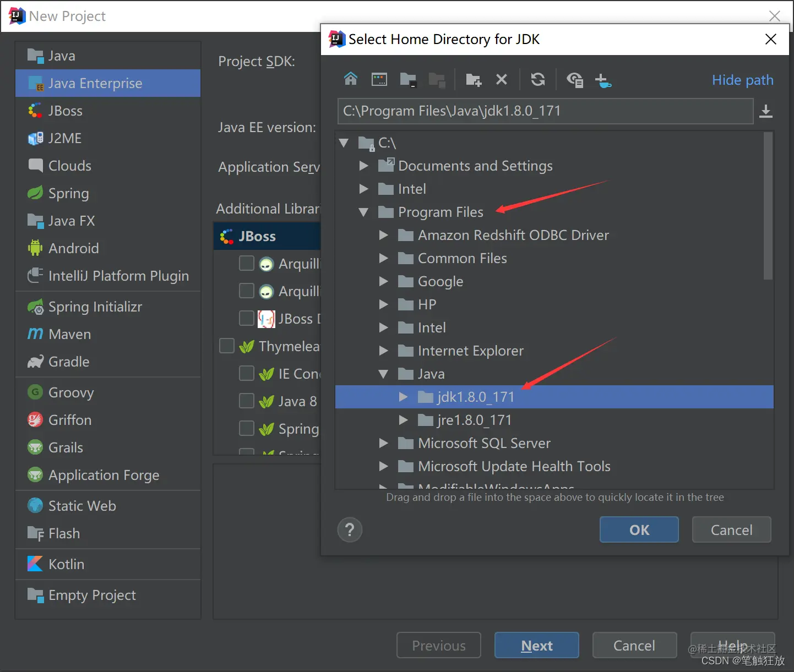794x672 pixels.
Task: Click the Griffon icon
Action: click(35, 420)
